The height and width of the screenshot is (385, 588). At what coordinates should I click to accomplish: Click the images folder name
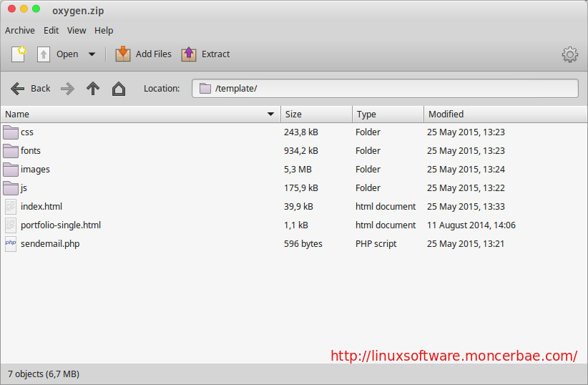click(x=35, y=170)
